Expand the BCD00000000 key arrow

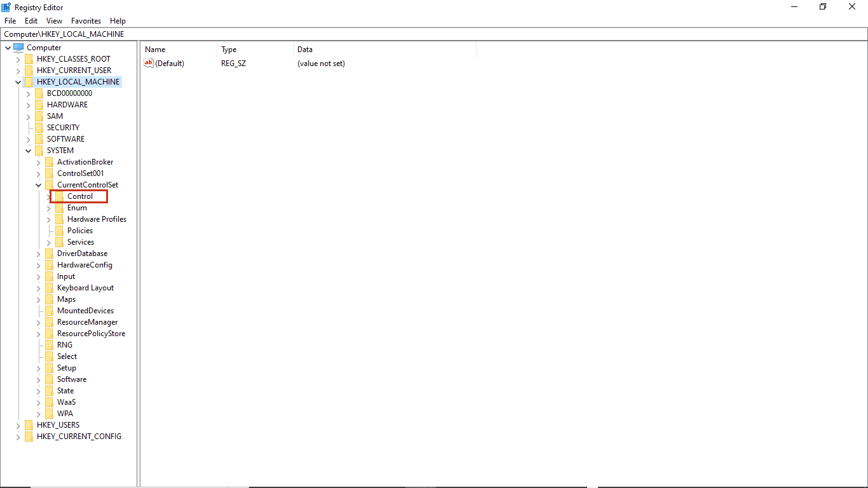28,93
